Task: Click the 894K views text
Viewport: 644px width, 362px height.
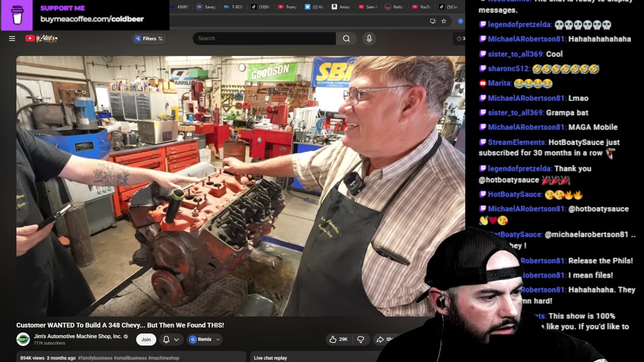Action: coord(32,358)
